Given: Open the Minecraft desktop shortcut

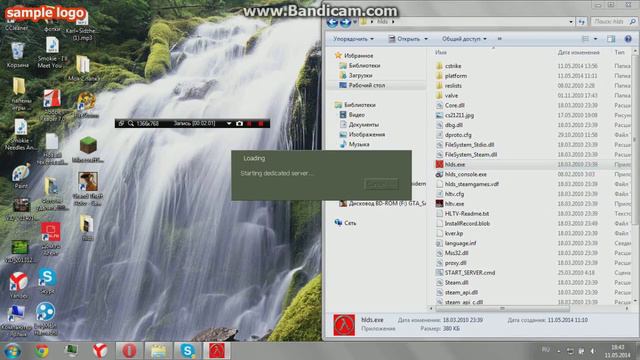Looking at the screenshot, I should pyautogui.click(x=88, y=150).
